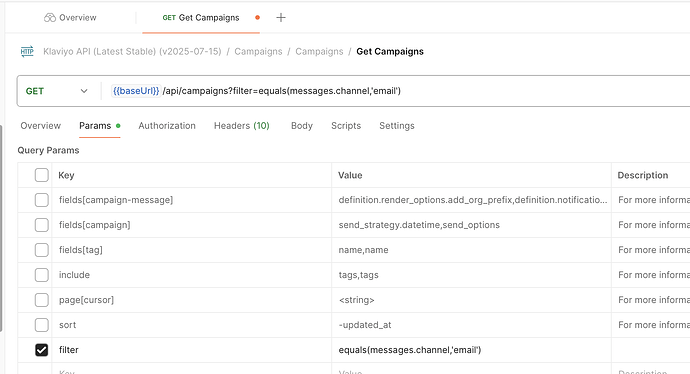690x374 pixels.
Task: Switch to the Authorization tab
Action: coord(167,126)
